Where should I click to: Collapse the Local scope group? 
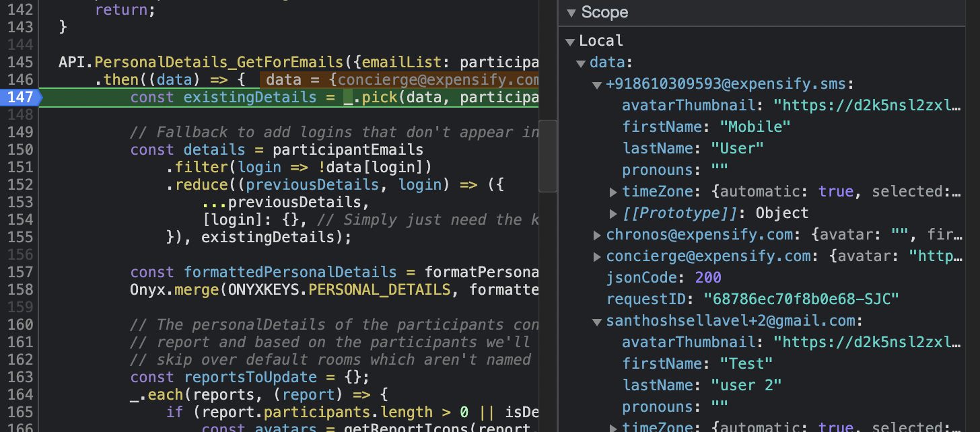(x=569, y=41)
